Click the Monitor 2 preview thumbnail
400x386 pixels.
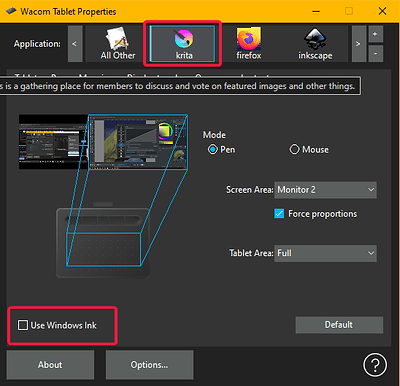tap(138, 142)
